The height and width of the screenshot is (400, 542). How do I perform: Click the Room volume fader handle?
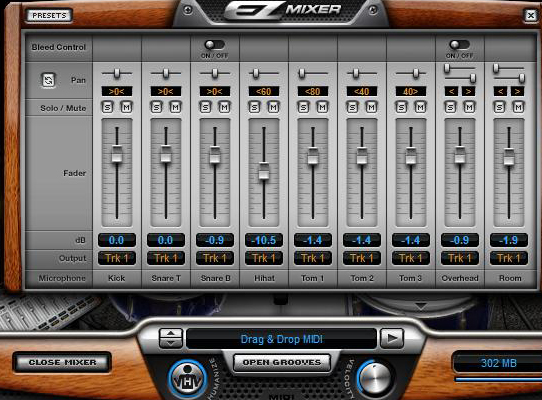pyautogui.click(x=509, y=157)
